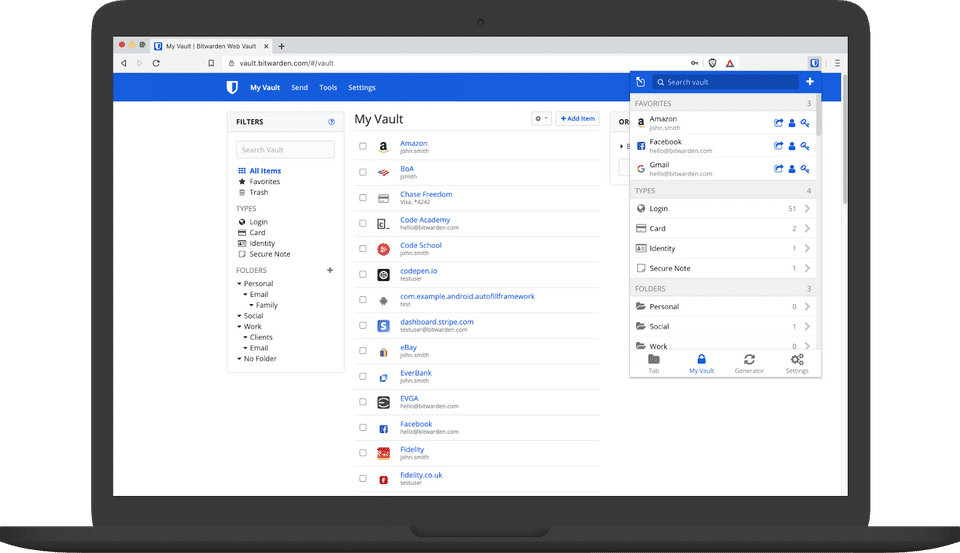Click the popup Search vault box
This screenshot has height=553, width=960.
point(726,82)
